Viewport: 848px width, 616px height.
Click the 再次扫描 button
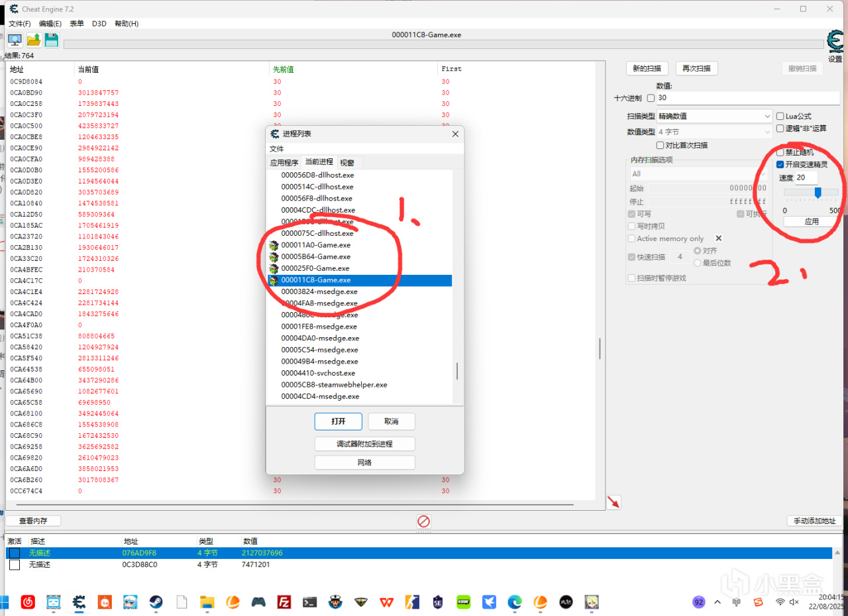click(x=697, y=68)
